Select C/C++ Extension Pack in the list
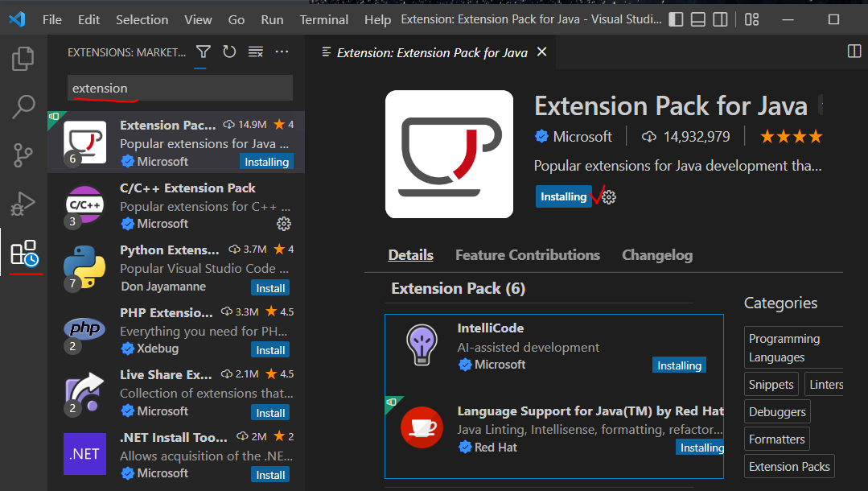The height and width of the screenshot is (491, 868). 176,205
